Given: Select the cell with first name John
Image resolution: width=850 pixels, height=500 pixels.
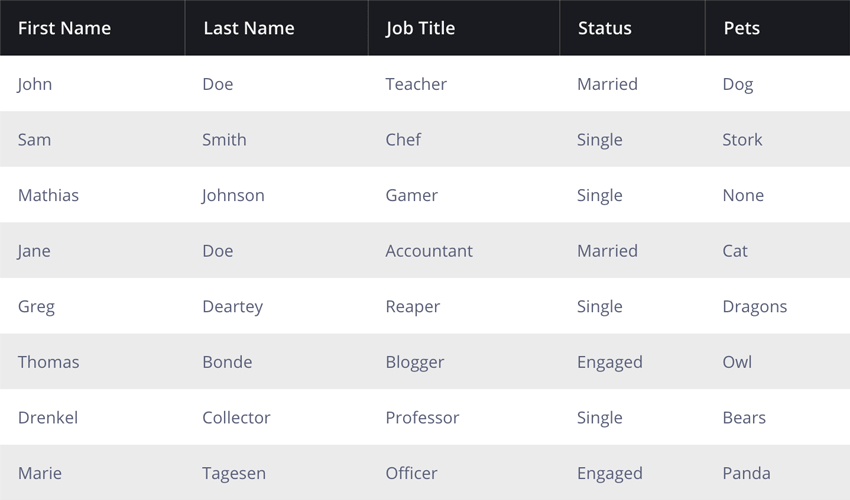Looking at the screenshot, I should coord(92,84).
